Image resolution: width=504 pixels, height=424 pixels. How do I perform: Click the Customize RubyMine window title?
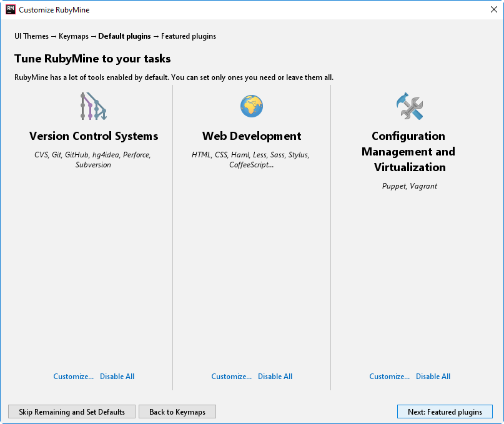tap(54, 10)
